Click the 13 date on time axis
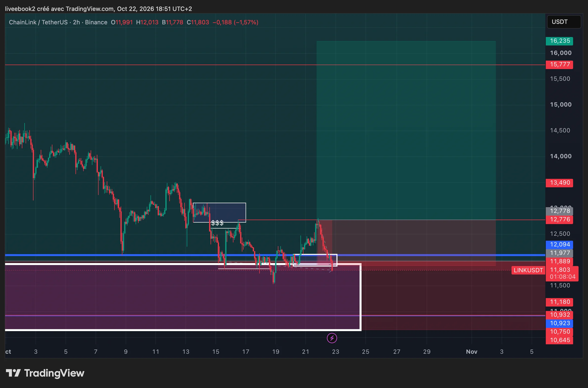The width and height of the screenshot is (588, 388). 186,352
